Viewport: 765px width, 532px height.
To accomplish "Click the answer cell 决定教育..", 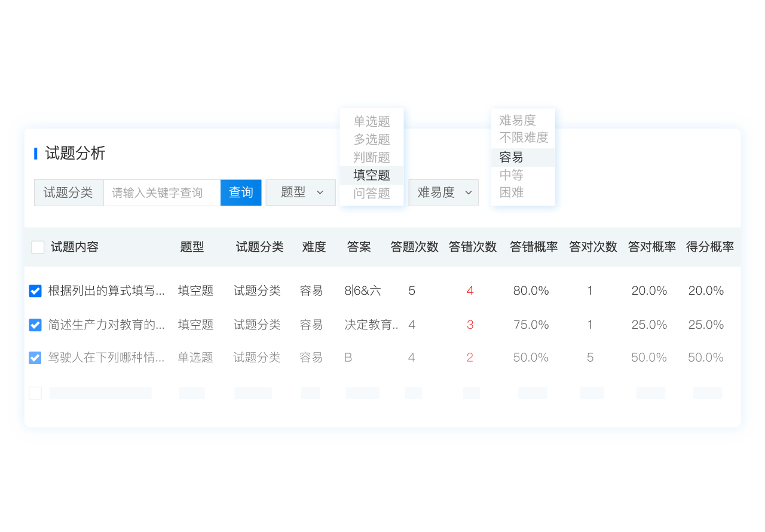I will point(372,325).
